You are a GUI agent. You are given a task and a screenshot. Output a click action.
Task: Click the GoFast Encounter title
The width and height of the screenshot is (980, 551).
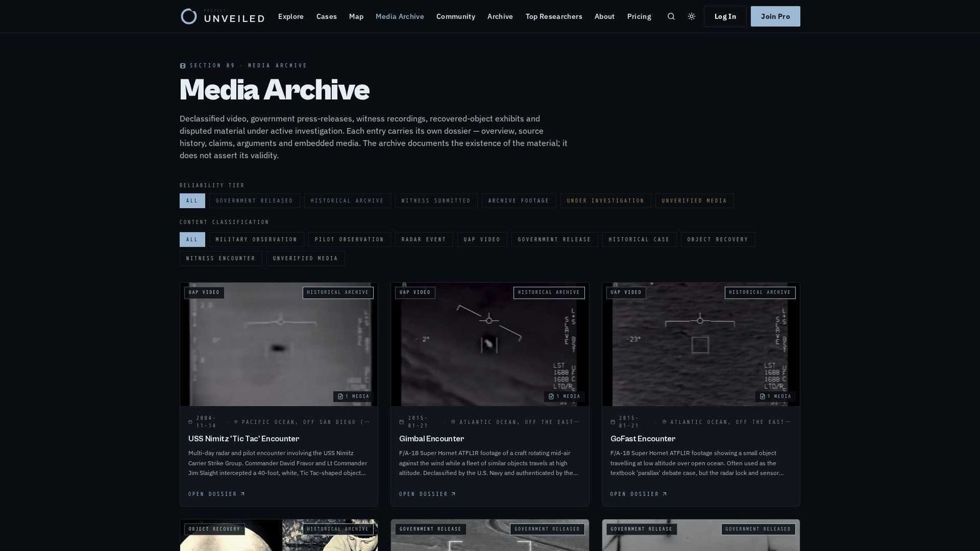[x=642, y=439]
